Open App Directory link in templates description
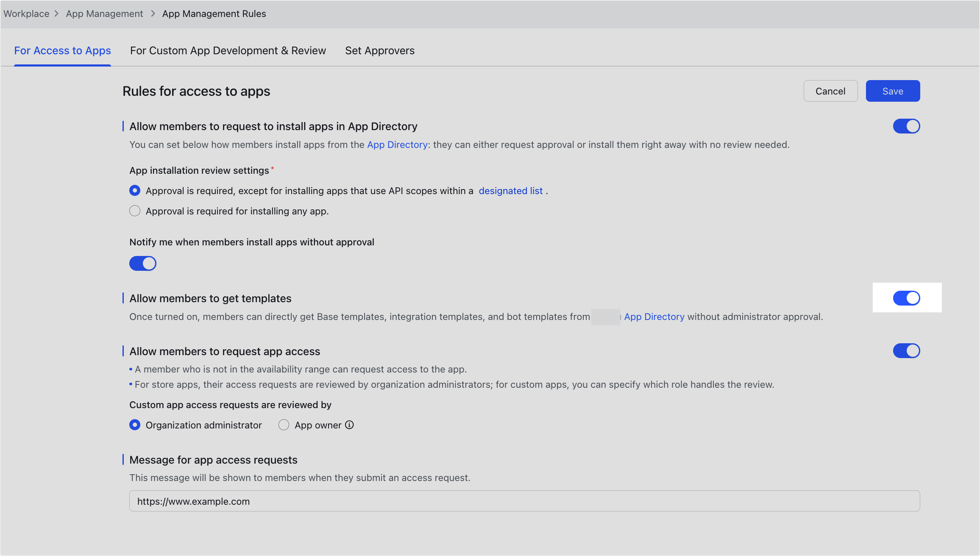Screen dimensions: 980x556 [654, 317]
